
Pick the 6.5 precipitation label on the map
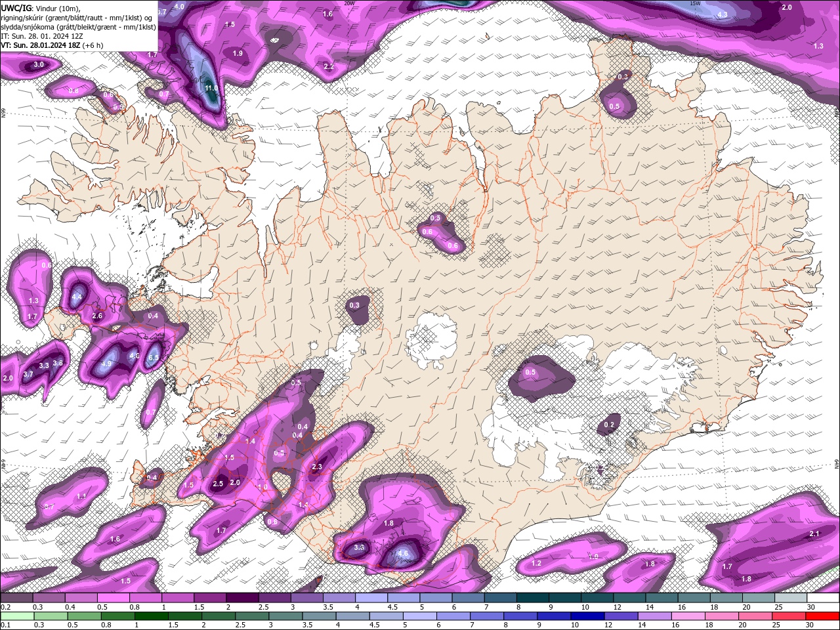154,357
